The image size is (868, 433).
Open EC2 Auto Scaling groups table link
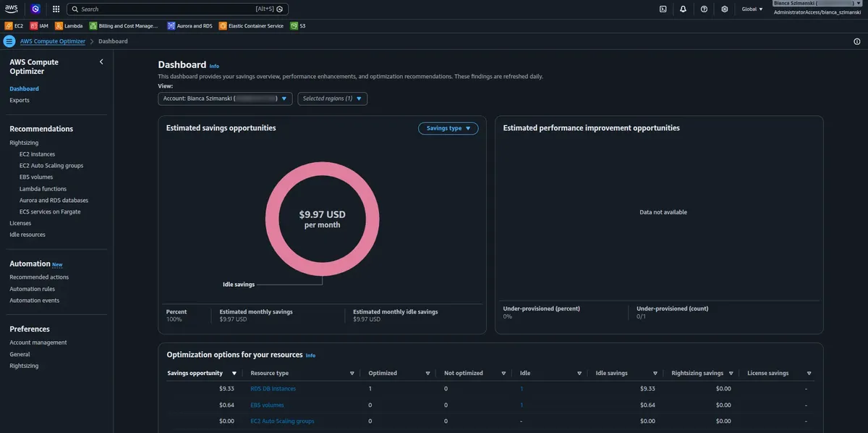pyautogui.click(x=282, y=421)
